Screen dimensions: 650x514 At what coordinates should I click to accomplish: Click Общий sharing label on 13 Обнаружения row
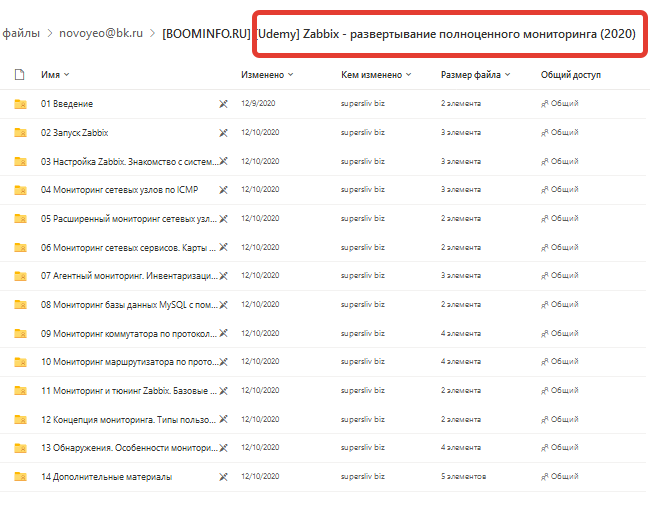(x=564, y=448)
